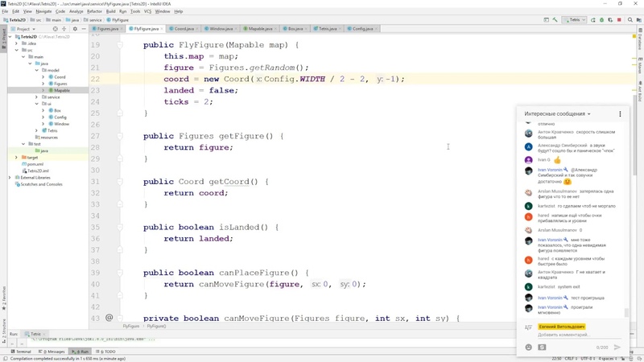This screenshot has height=362, width=644.
Task: Open the Favorites side tool window
Action: click(x=4, y=297)
